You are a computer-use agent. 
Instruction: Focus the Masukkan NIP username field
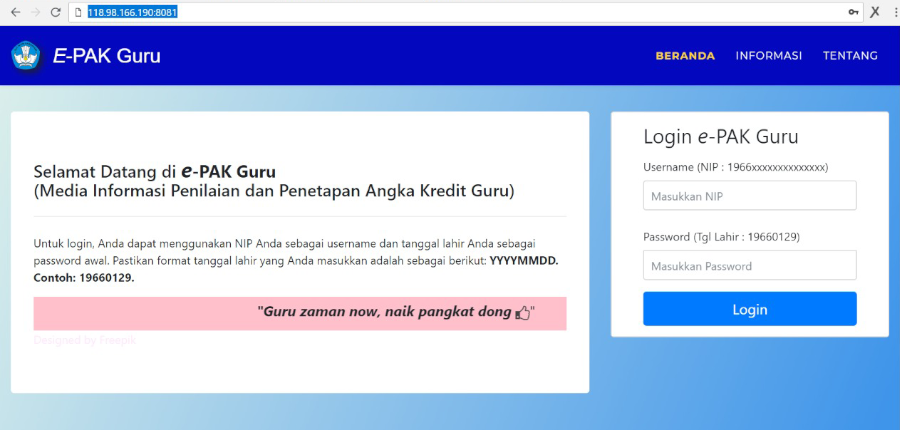pos(750,196)
